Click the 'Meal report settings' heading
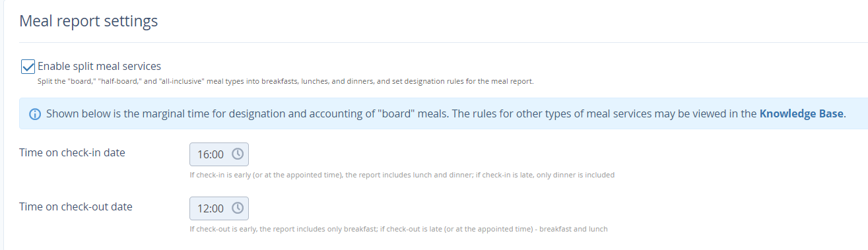This screenshot has width=868, height=250. 88,21
